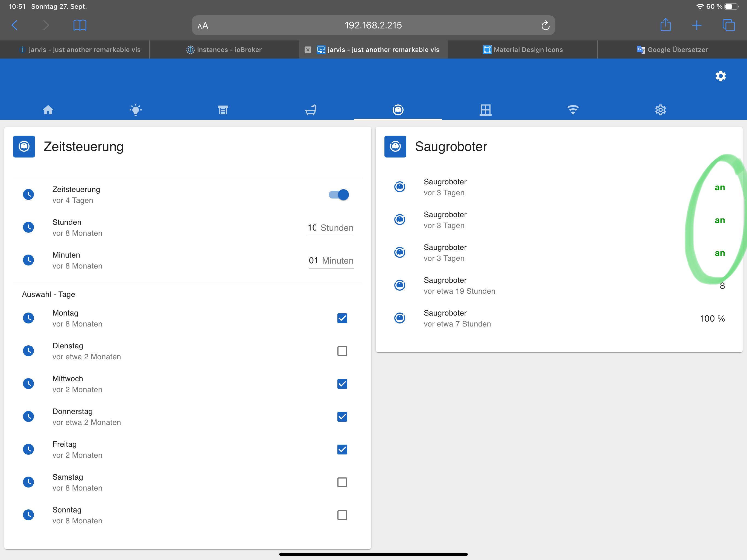Open the cog settings tab
The height and width of the screenshot is (560, 747).
coord(660,110)
